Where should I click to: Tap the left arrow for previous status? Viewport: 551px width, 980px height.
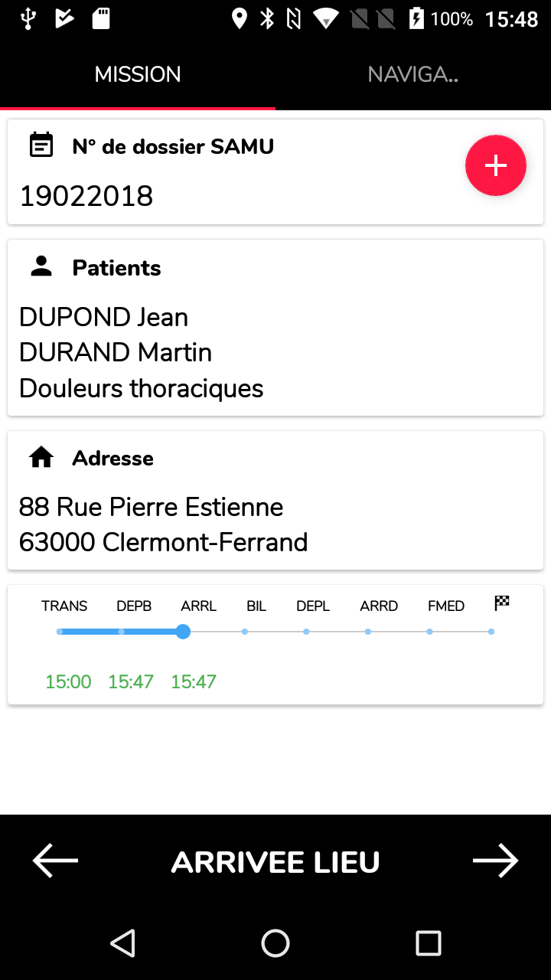click(x=55, y=861)
